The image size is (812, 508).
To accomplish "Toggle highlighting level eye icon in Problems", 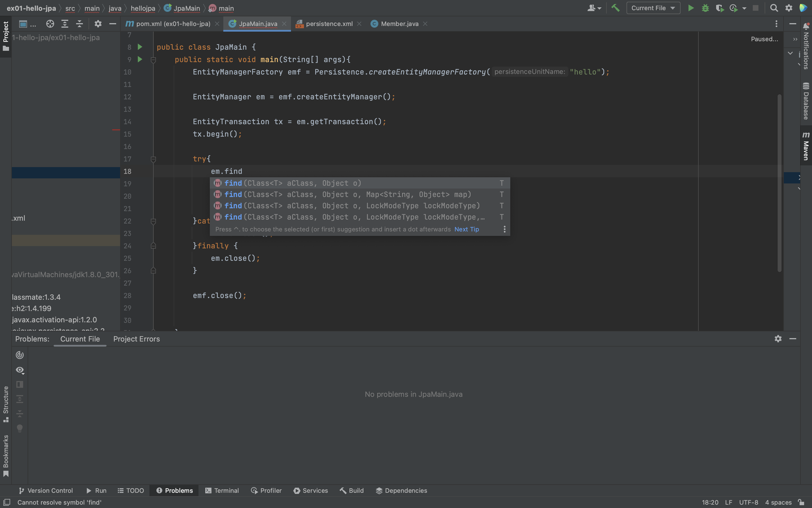I will [20, 370].
